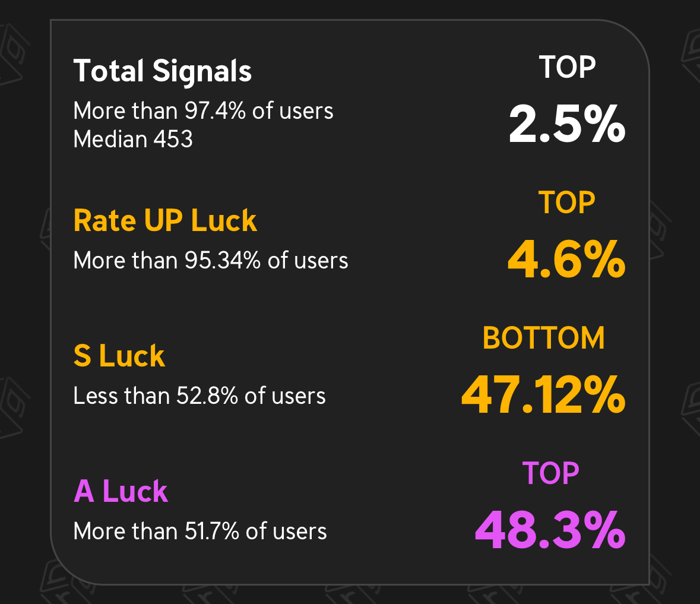Screen dimensions: 700x604
Task: Click 'More than 95.34% of users' text
Action: (x=211, y=261)
